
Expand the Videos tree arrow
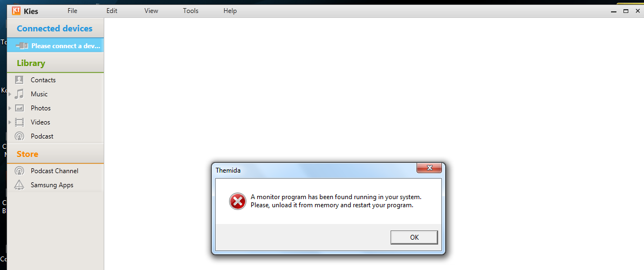click(x=10, y=122)
